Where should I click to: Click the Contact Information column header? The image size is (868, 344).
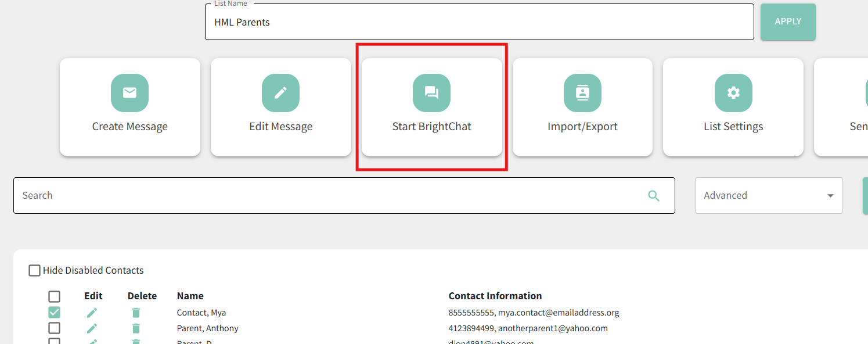(x=495, y=296)
